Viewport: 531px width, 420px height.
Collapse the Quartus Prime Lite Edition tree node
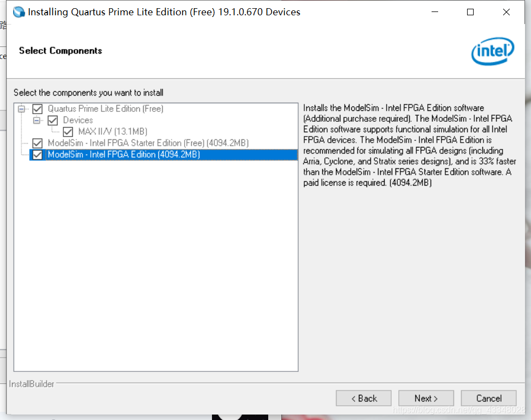[x=22, y=109]
